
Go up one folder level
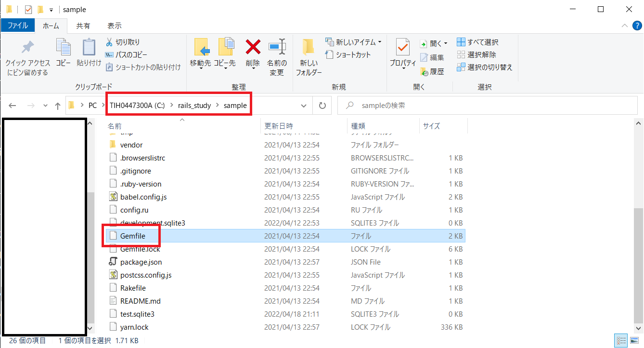[58, 106]
